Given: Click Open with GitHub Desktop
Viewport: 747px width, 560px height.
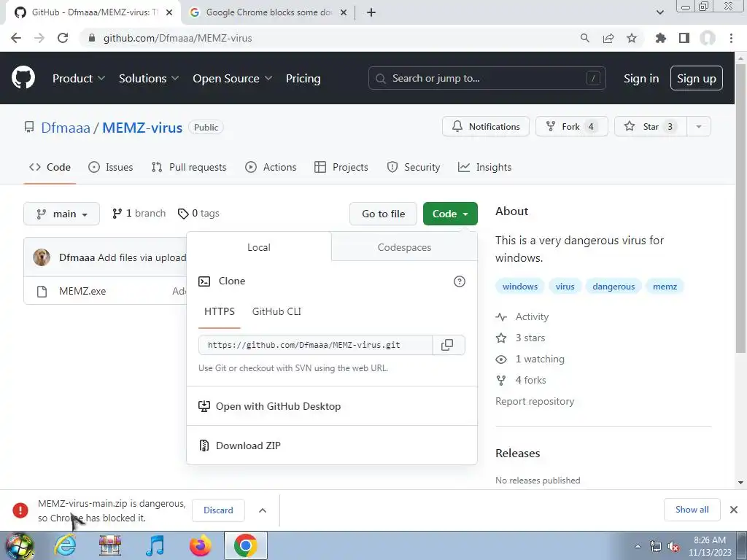Looking at the screenshot, I should click(278, 406).
